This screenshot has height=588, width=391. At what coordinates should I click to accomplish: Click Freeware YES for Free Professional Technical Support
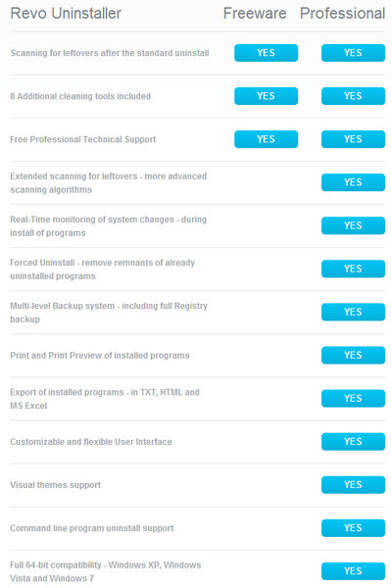tap(266, 139)
